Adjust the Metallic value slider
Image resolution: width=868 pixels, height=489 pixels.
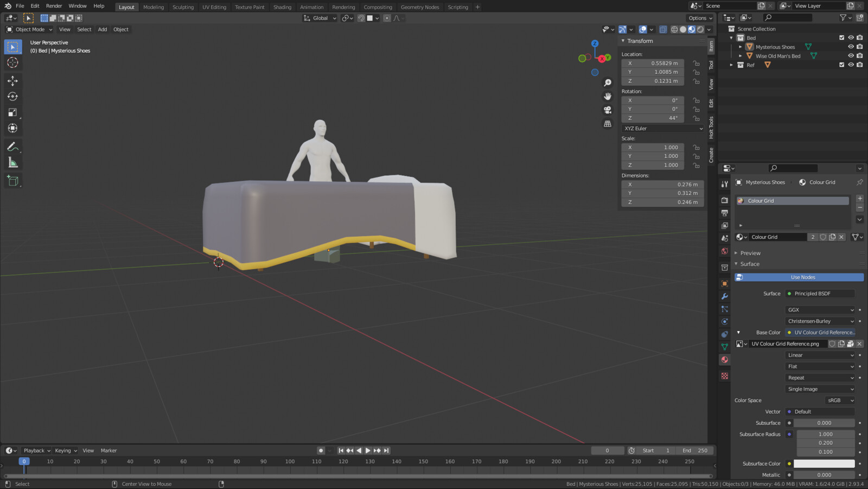point(824,475)
